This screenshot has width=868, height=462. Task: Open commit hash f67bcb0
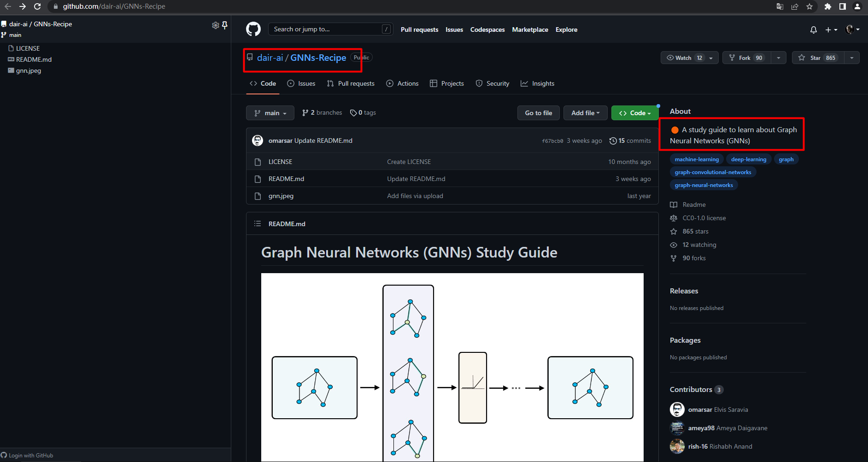coord(552,141)
